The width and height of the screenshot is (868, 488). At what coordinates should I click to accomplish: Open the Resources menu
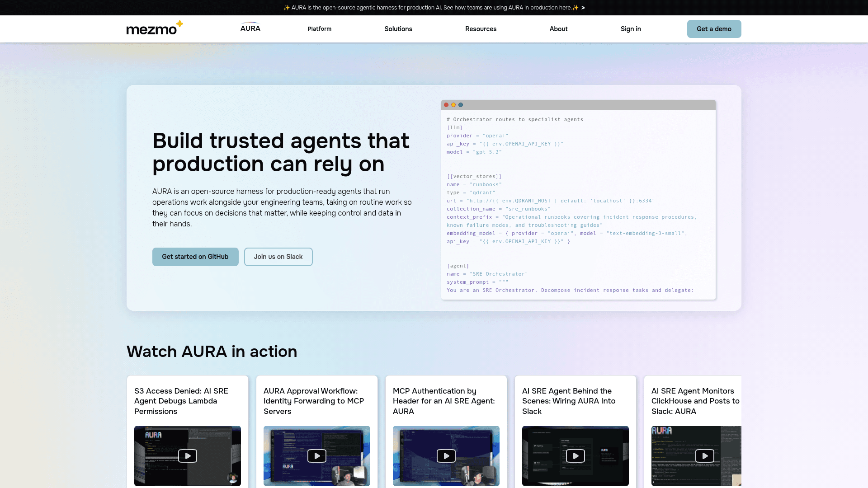(481, 29)
